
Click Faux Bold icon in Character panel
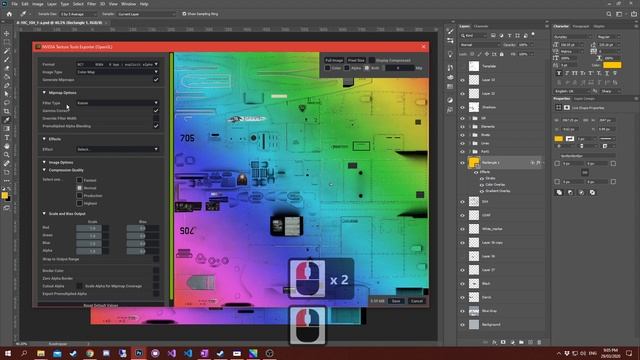pos(559,73)
